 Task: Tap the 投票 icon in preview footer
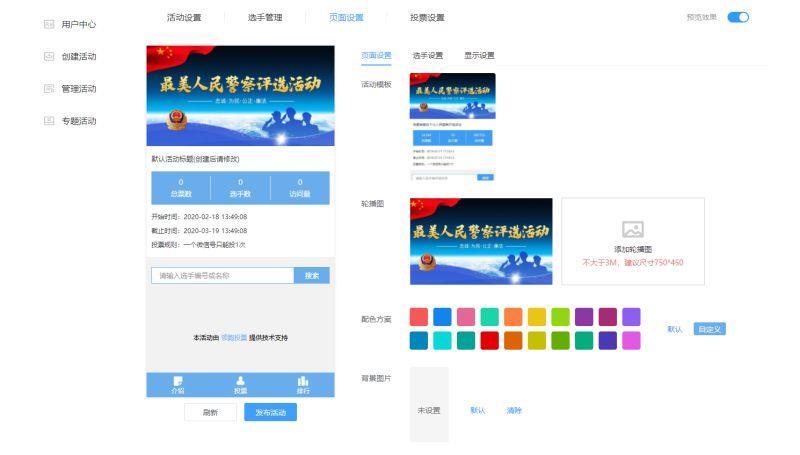tap(240, 384)
